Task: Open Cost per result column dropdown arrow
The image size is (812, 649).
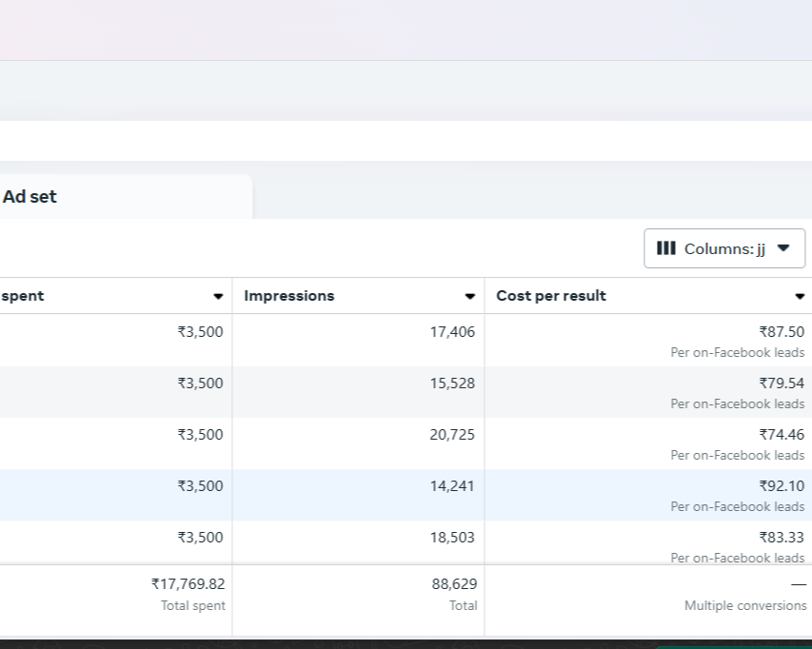Action: click(x=800, y=296)
